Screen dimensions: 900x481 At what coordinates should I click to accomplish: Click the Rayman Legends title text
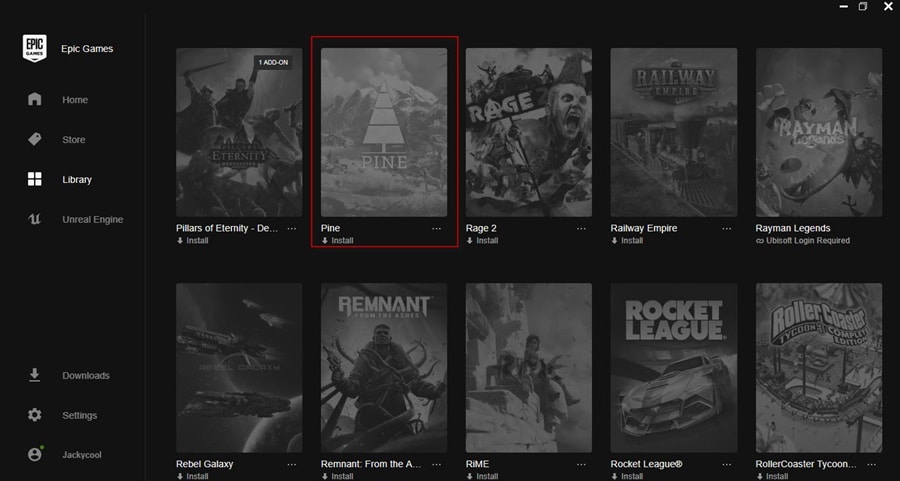pos(793,228)
